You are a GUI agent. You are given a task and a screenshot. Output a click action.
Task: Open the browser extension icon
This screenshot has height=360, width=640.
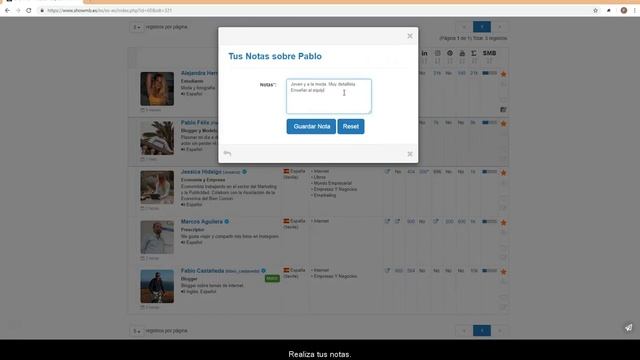pos(609,11)
